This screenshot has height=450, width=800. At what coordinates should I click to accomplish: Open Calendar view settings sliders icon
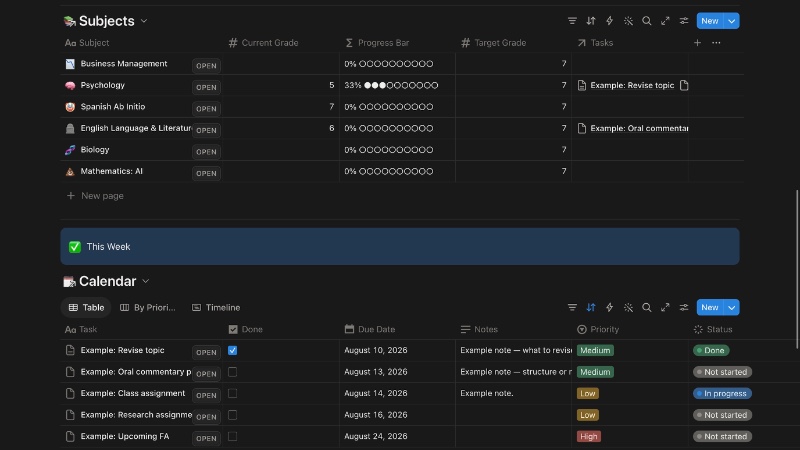click(684, 307)
